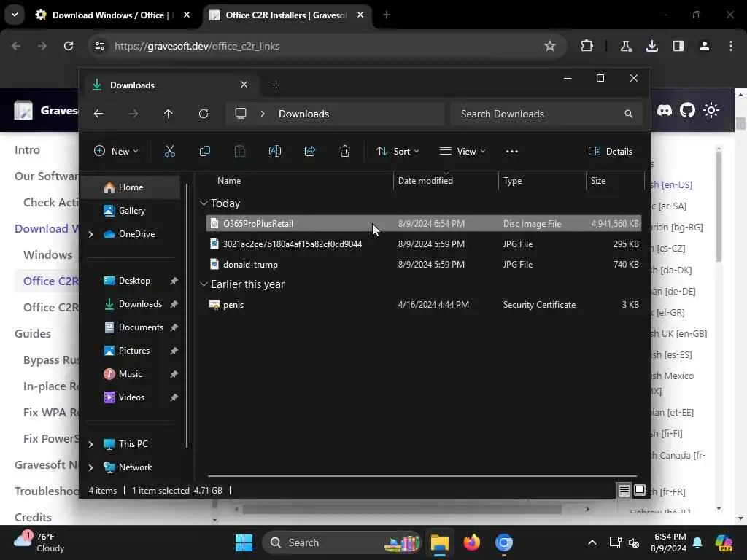Launch Firefox from the taskbar
Image resolution: width=747 pixels, height=560 pixels.
click(472, 542)
